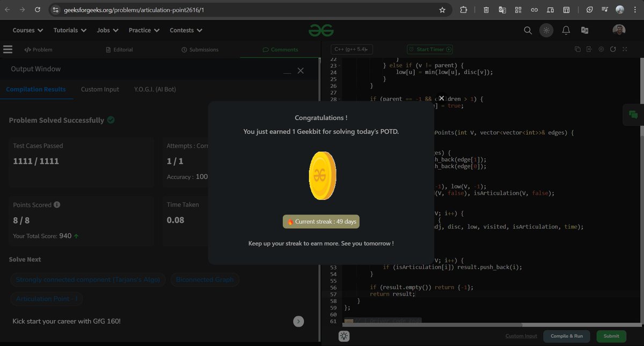Click the browser forward arrow
644x346 pixels.
22,10
